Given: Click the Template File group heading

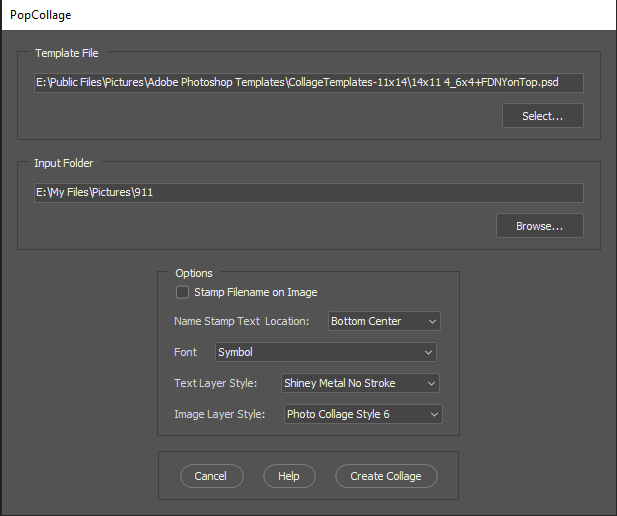Looking at the screenshot, I should coord(67,53).
